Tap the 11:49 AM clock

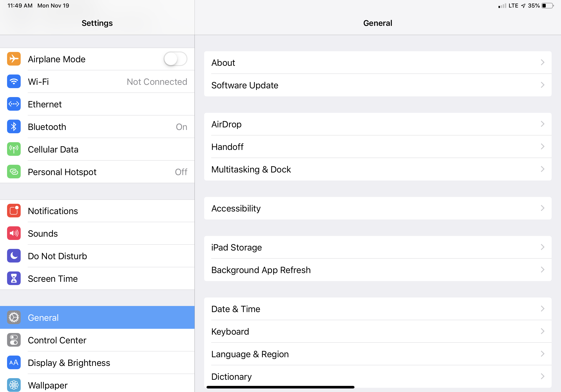(x=20, y=6)
